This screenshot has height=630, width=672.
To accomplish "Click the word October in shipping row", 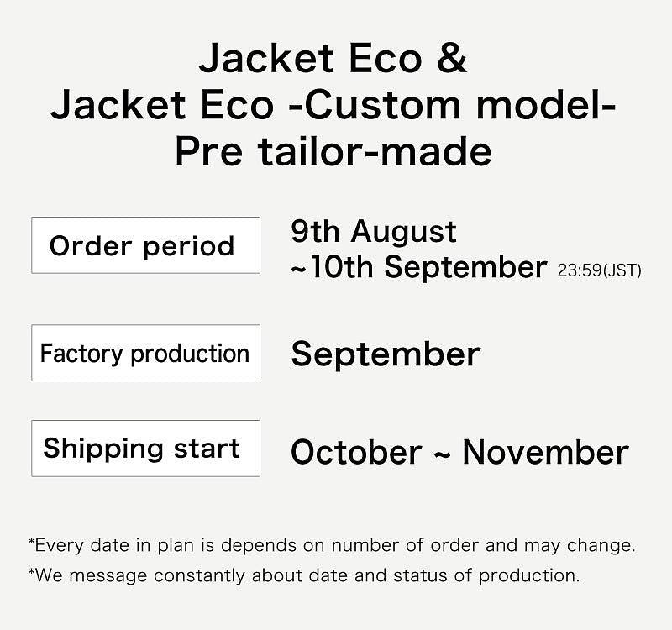I will [356, 452].
